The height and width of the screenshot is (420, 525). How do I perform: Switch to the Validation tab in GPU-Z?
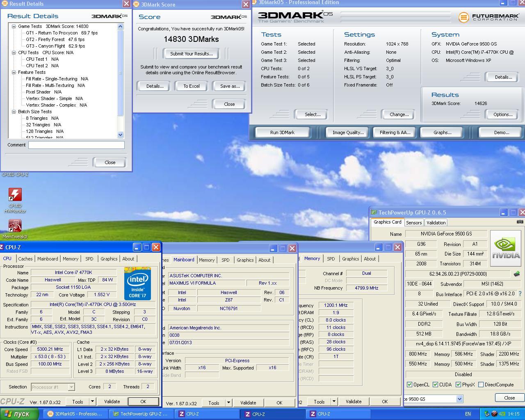(436, 222)
